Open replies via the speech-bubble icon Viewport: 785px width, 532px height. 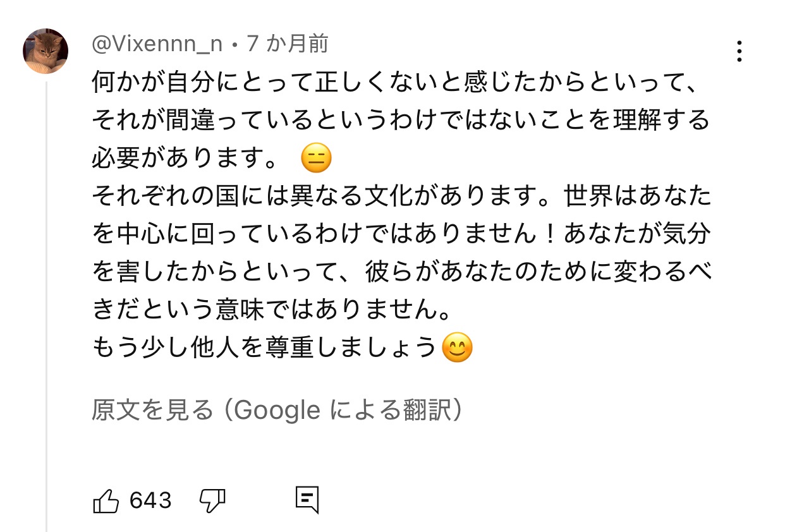pos(307,500)
